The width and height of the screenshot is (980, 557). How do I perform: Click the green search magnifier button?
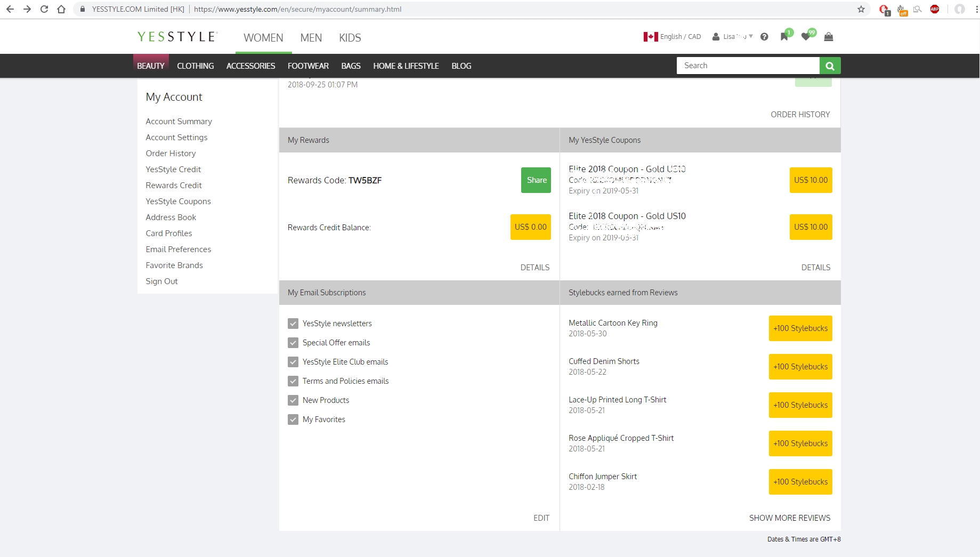tap(830, 66)
